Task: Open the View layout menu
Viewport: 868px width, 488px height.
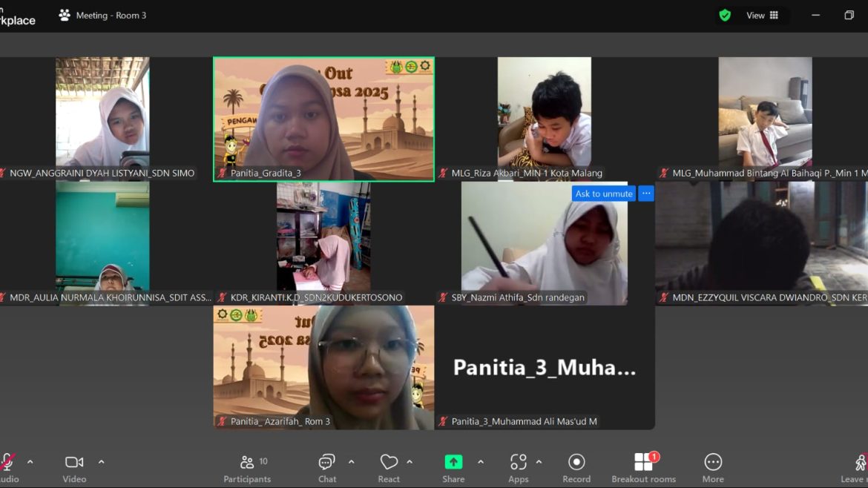Action: point(763,16)
